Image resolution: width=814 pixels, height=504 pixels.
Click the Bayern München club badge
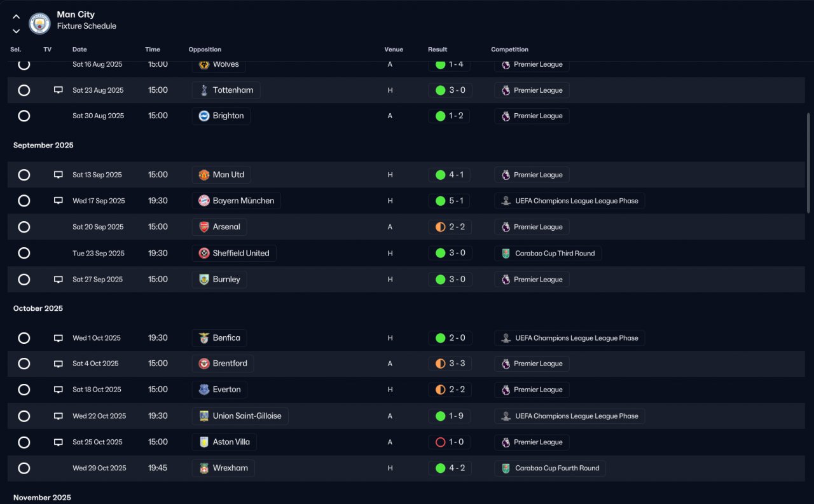point(204,201)
